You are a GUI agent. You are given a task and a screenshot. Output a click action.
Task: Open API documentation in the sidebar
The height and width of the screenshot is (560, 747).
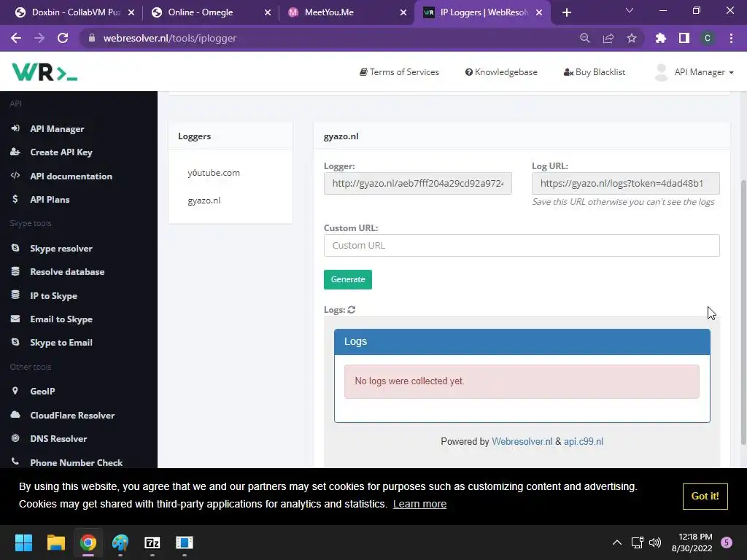(x=71, y=176)
